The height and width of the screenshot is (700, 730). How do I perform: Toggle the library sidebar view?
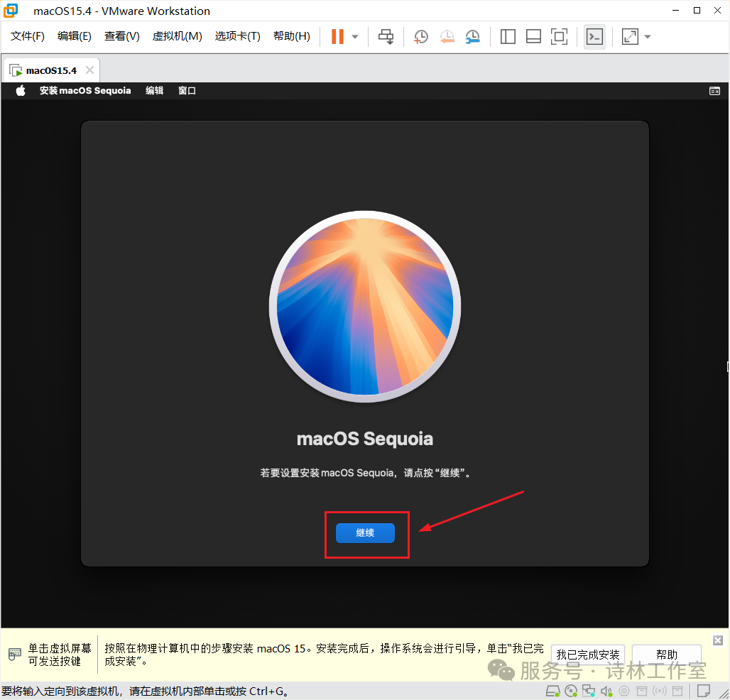click(x=508, y=36)
